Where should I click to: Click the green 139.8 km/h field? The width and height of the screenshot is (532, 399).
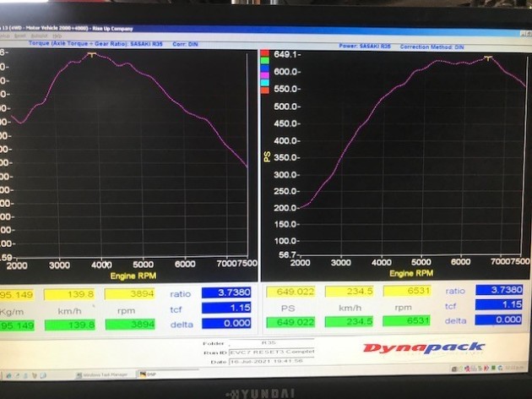pyautogui.click(x=69, y=325)
